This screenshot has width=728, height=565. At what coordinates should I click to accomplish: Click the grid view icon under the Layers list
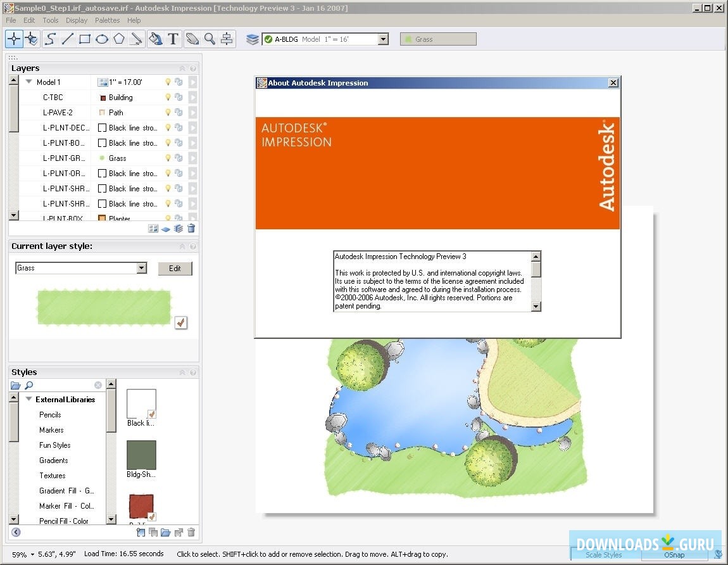153,228
